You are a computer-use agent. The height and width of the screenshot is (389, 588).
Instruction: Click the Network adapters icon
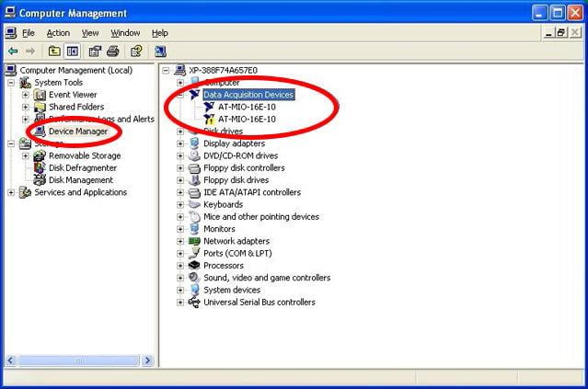tap(194, 241)
